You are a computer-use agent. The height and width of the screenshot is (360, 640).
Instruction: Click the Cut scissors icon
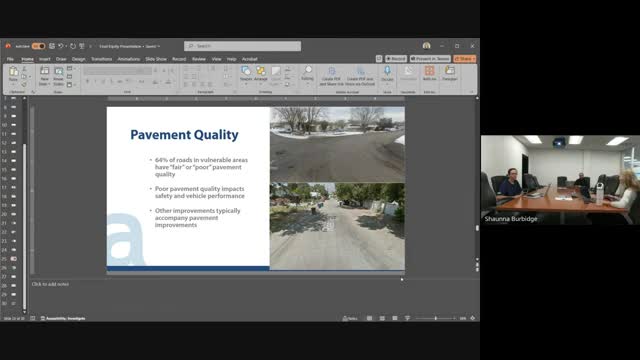(24, 69)
